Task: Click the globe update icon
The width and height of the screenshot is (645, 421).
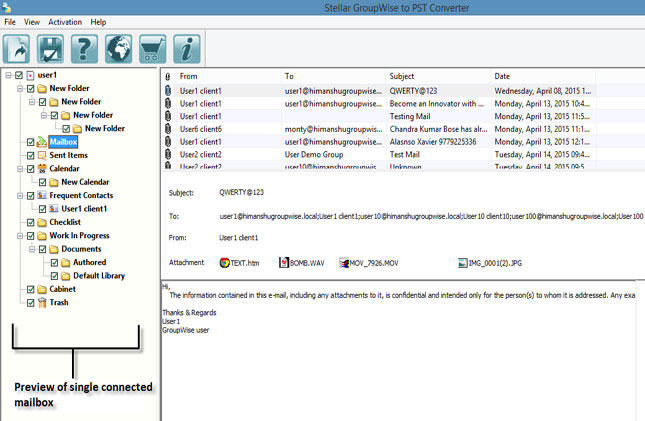Action: (118, 49)
